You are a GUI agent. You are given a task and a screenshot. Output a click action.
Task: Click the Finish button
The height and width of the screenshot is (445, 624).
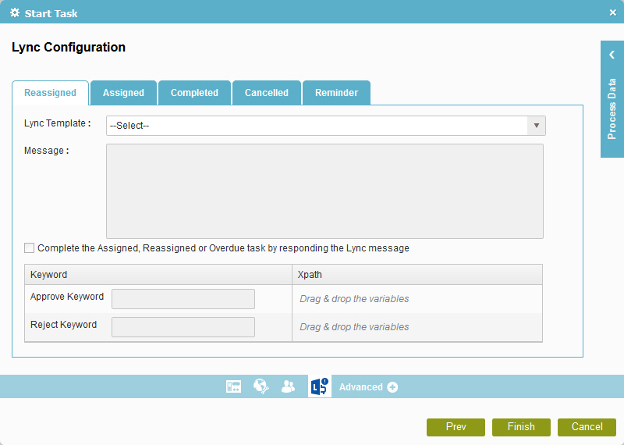[x=521, y=427]
